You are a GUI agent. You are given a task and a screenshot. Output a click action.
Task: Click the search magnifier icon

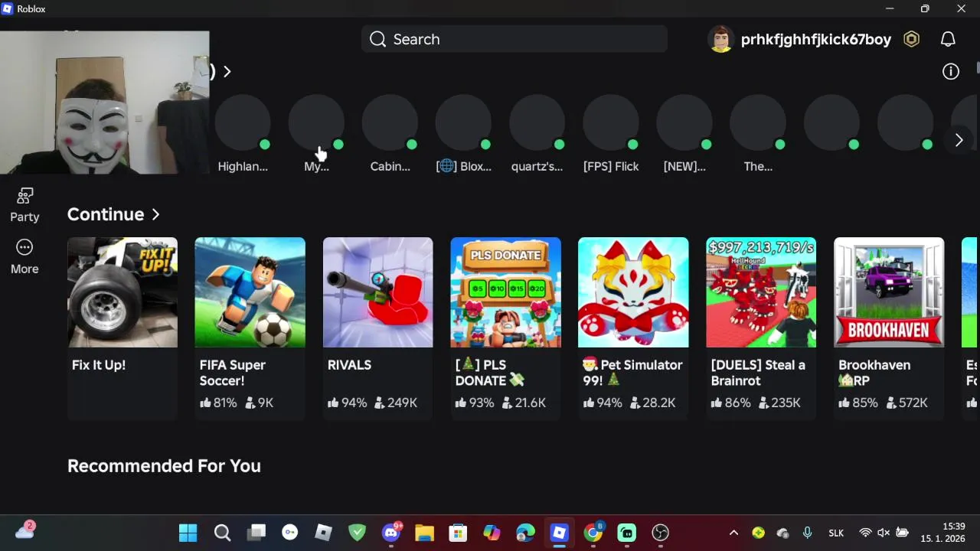click(x=377, y=39)
